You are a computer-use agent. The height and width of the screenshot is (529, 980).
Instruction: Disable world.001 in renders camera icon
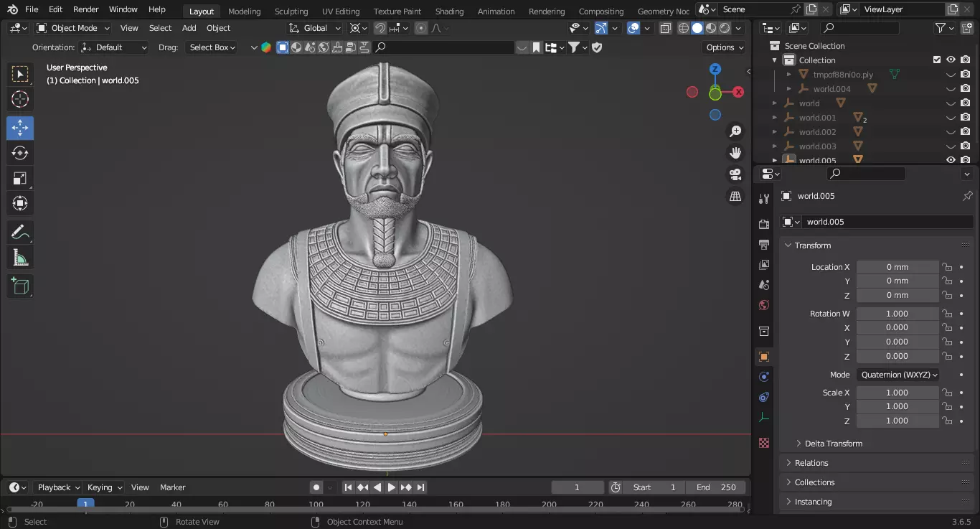[x=966, y=117]
